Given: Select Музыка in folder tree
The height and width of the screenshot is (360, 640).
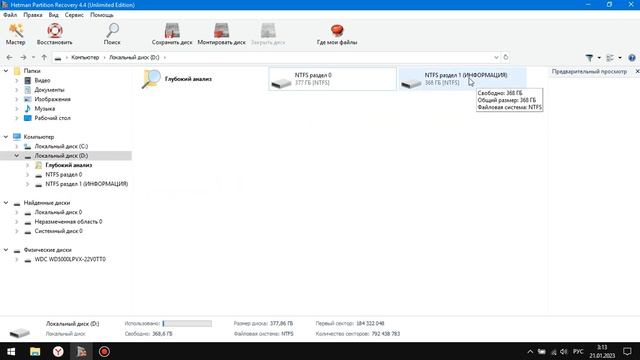Looking at the screenshot, I should pos(44,109).
